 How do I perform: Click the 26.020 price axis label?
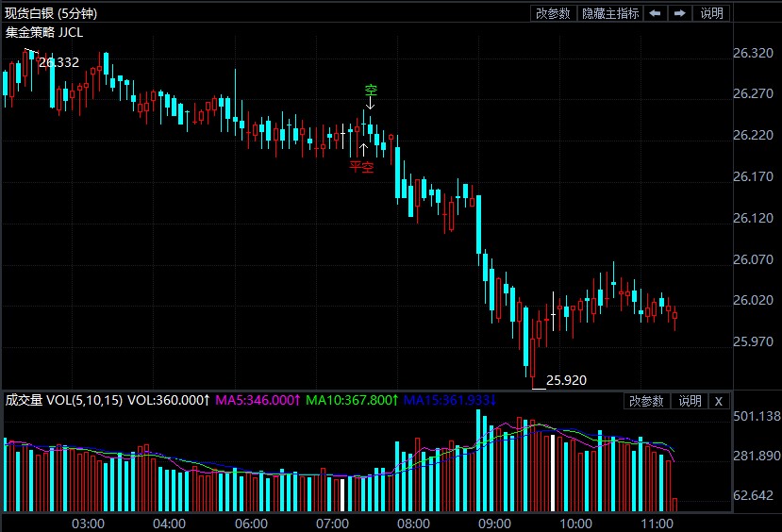[x=753, y=300]
